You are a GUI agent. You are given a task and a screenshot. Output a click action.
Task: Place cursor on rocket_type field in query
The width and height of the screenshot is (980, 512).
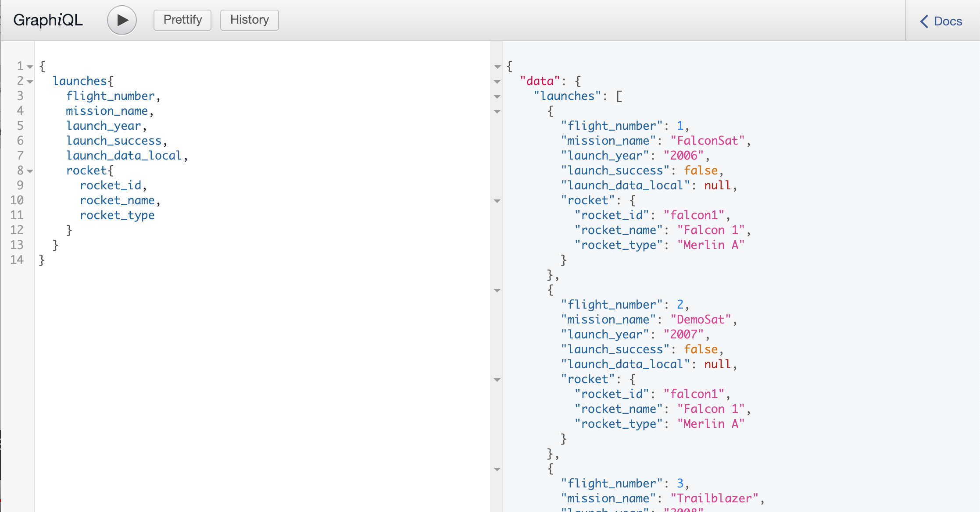(117, 215)
